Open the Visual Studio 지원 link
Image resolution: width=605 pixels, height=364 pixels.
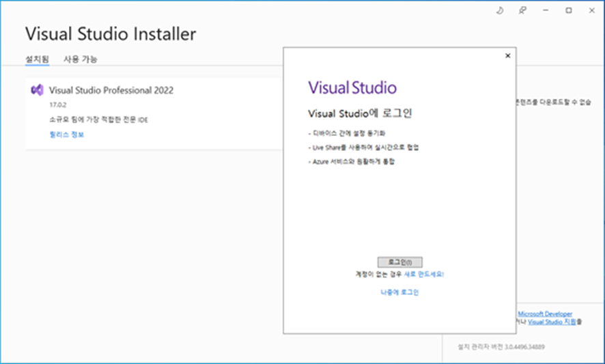tap(552, 322)
